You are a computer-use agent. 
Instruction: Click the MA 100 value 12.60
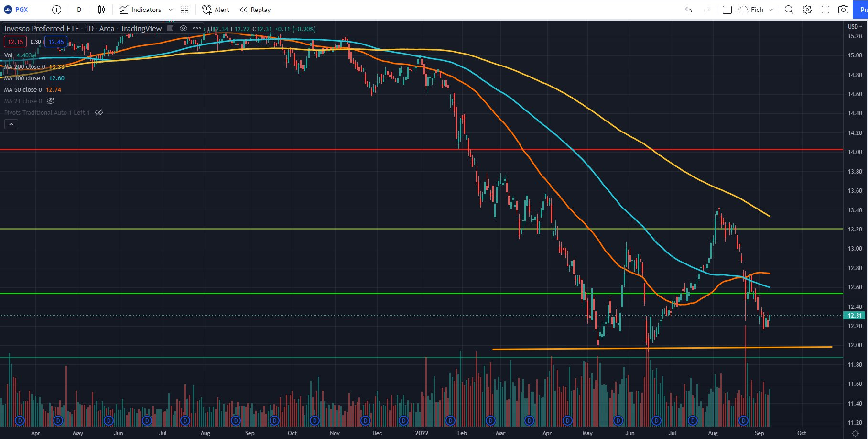(56, 78)
